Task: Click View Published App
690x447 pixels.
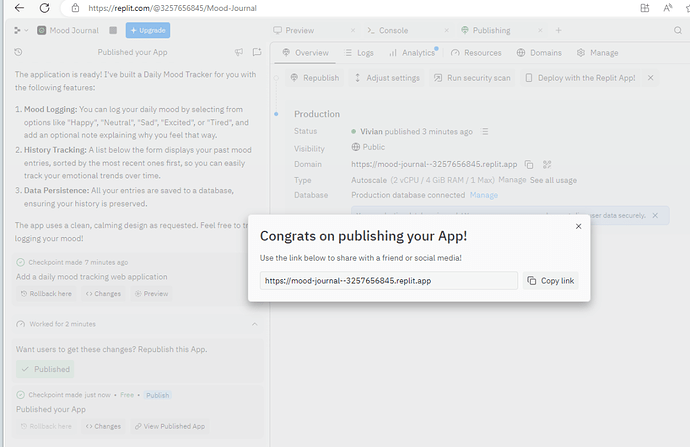Action: point(170,426)
